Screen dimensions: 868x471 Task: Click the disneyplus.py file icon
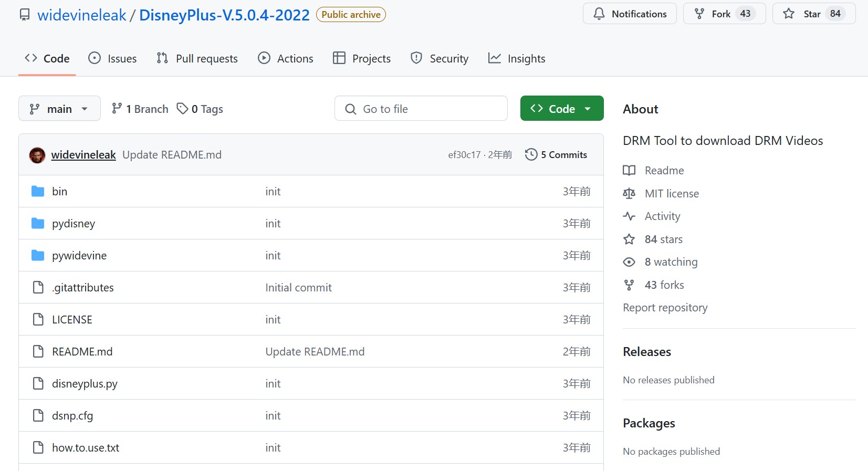pyautogui.click(x=38, y=383)
